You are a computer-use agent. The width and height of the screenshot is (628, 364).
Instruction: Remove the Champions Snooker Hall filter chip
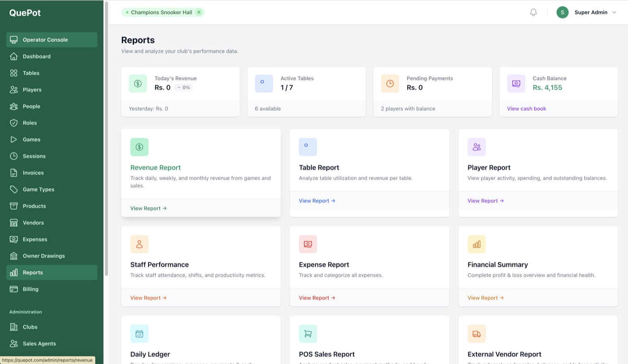click(x=199, y=13)
